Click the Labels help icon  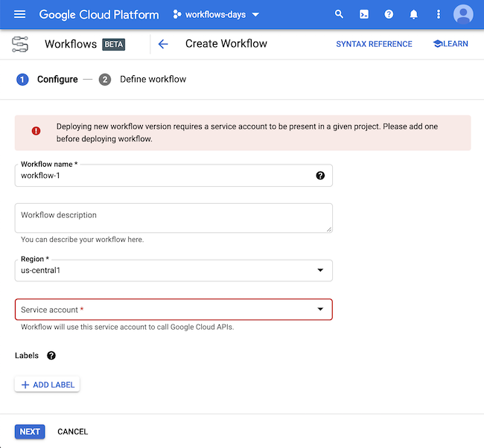pyautogui.click(x=51, y=356)
